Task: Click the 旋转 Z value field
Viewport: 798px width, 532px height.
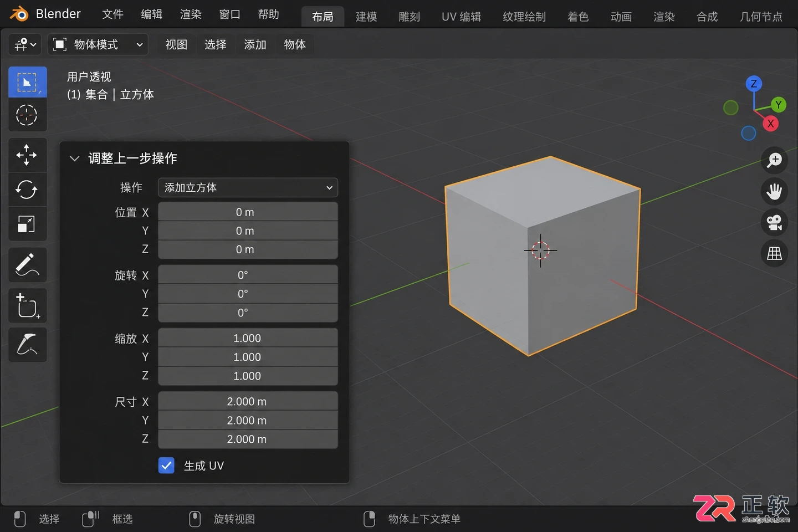Action: click(x=248, y=313)
